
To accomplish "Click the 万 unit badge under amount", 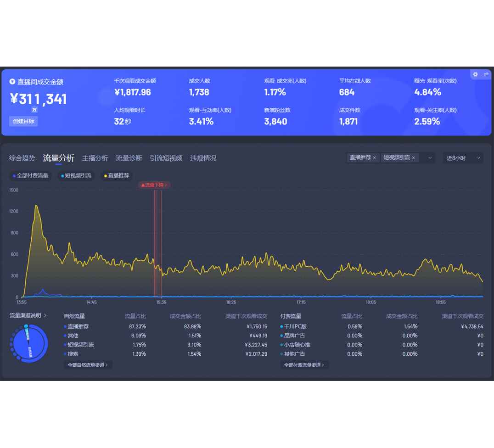I will 34,110.
